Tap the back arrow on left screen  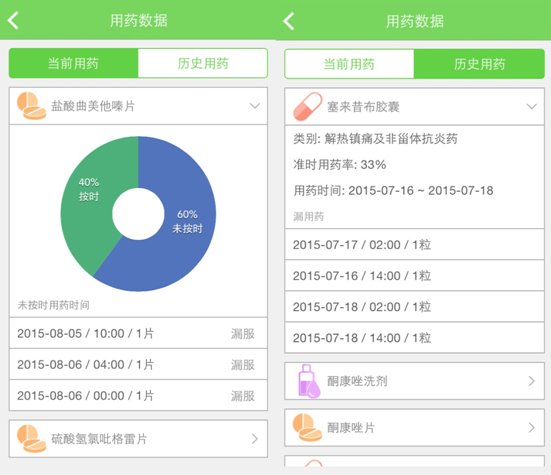click(x=13, y=20)
